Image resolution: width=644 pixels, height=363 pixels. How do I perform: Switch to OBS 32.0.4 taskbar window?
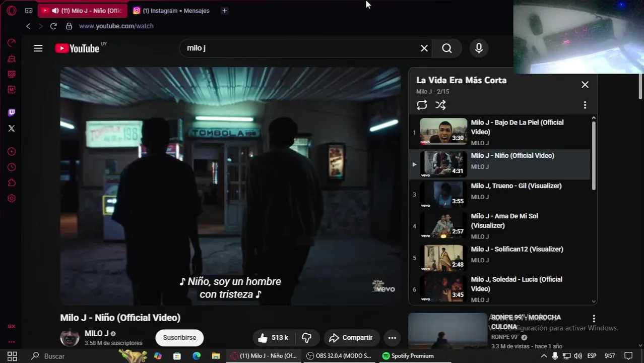339,356
